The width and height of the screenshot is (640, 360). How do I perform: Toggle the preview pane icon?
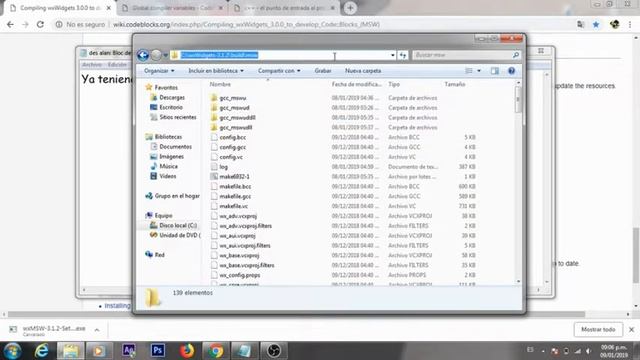(x=495, y=71)
